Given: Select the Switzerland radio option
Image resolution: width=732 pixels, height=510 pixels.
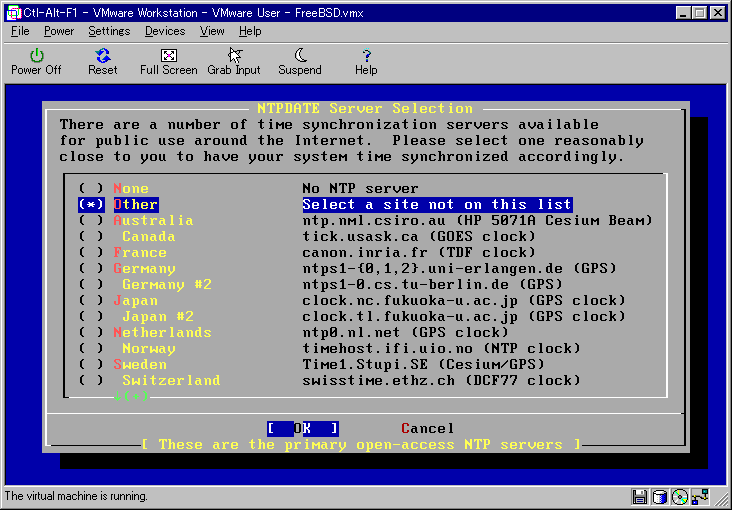Looking at the screenshot, I should [91, 380].
